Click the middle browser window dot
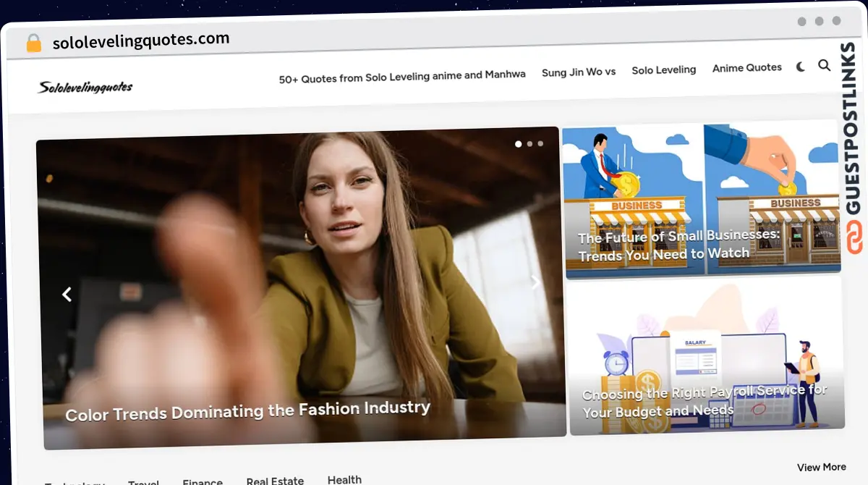Image resolution: width=868 pixels, height=485 pixels. [819, 21]
